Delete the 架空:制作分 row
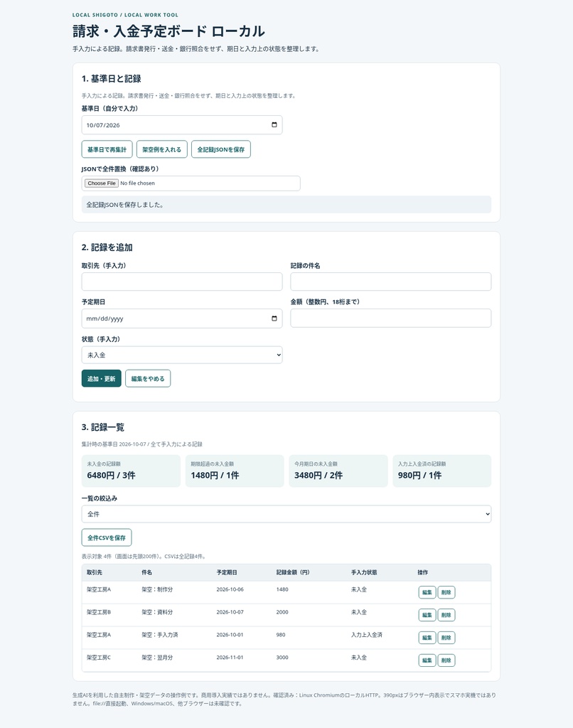The width and height of the screenshot is (573, 728). coord(446,592)
